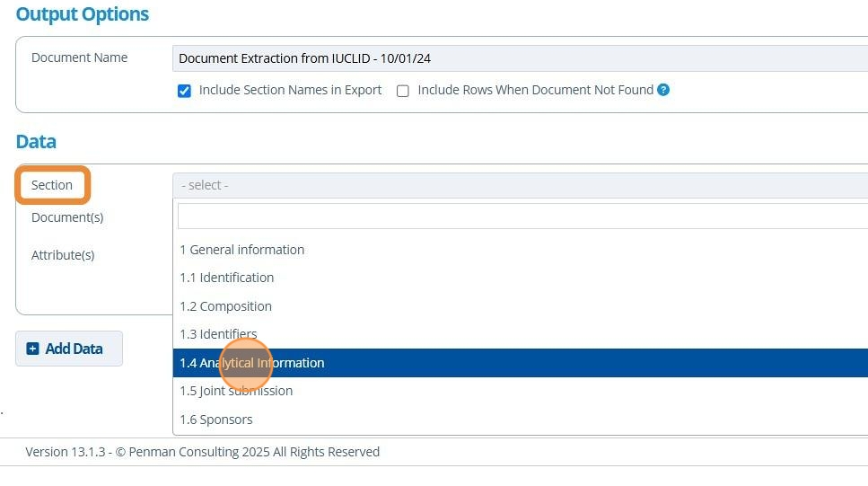Select 1 General information option
This screenshot has height=486, width=868.
point(242,250)
